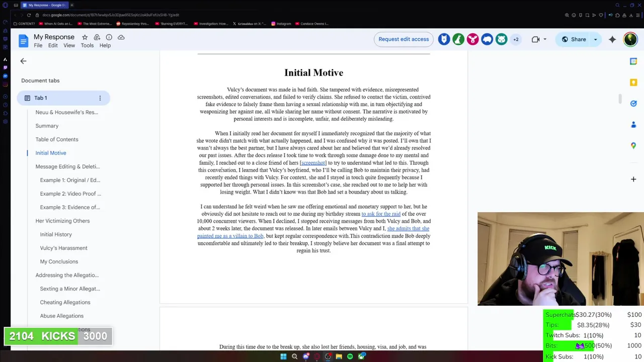Click the Share button
Viewport: 644px width, 362px height.
[x=574, y=39]
